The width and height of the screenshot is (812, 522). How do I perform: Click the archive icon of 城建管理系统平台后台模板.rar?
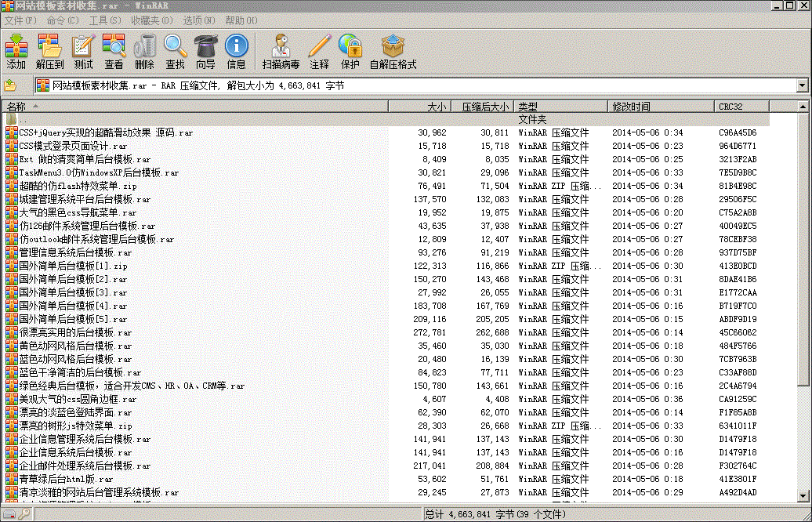pyautogui.click(x=12, y=199)
